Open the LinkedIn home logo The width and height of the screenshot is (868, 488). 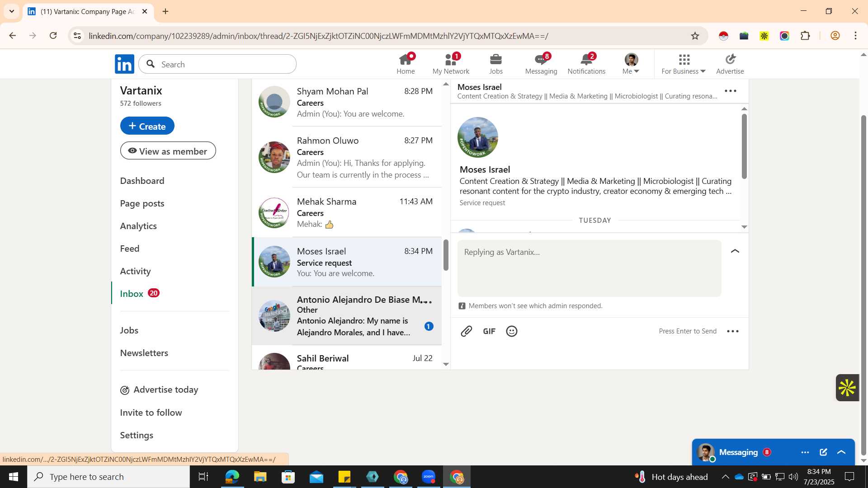point(124,64)
